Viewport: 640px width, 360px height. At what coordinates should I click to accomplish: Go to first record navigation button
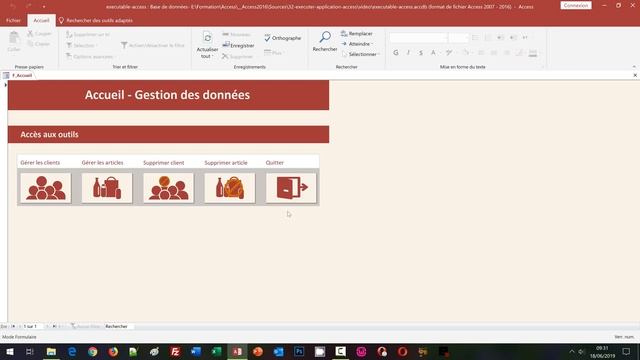point(13,326)
